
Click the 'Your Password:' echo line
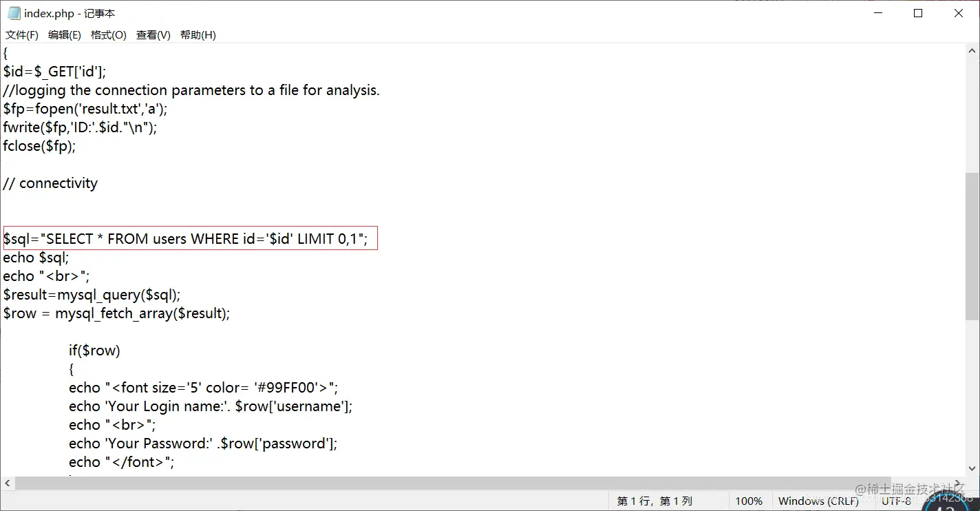point(203,444)
